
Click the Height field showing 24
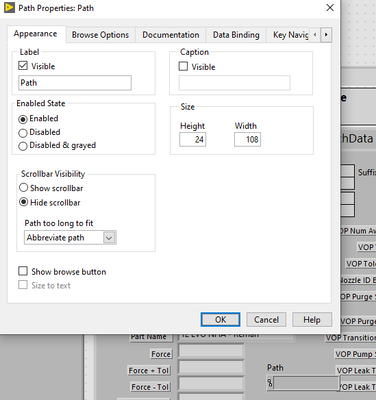tap(193, 139)
